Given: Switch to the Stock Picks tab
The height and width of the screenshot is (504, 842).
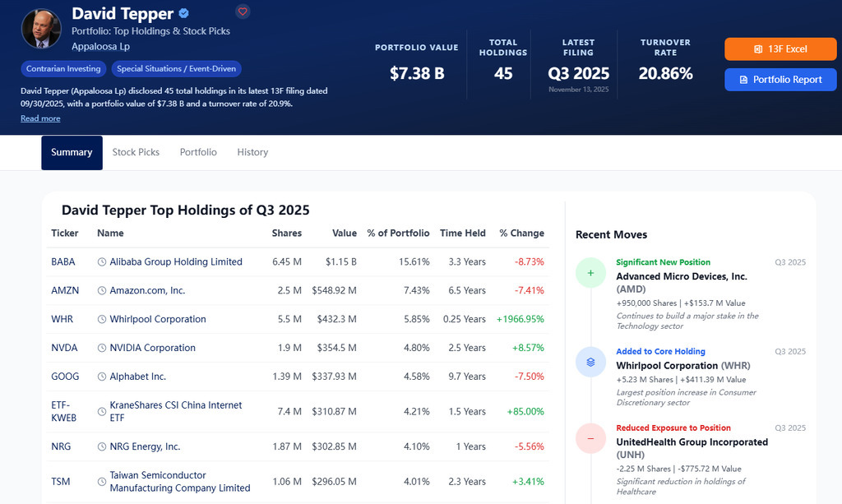Looking at the screenshot, I should [x=136, y=153].
